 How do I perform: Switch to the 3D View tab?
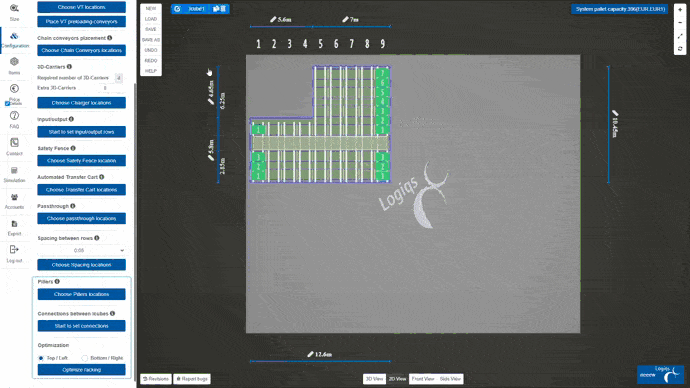click(x=374, y=379)
